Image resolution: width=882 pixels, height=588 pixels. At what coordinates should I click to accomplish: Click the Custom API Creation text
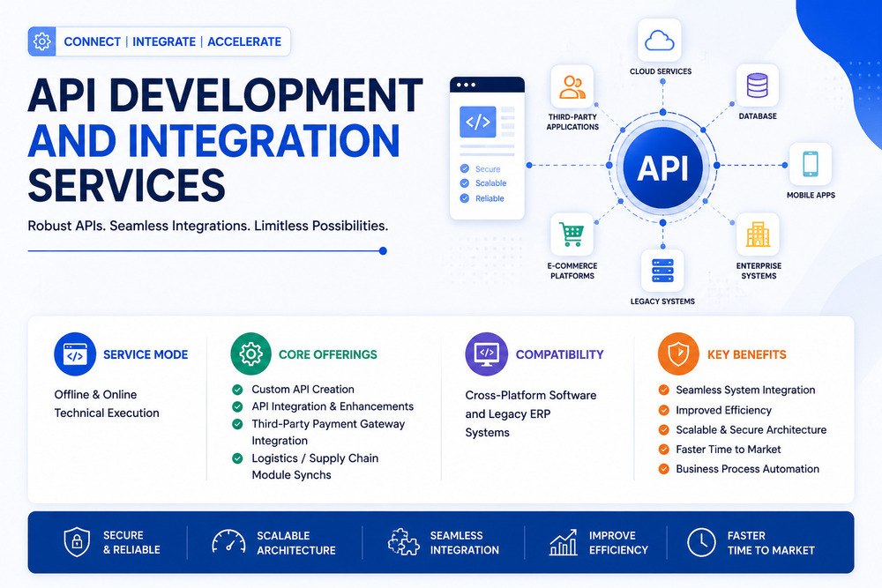tap(303, 390)
